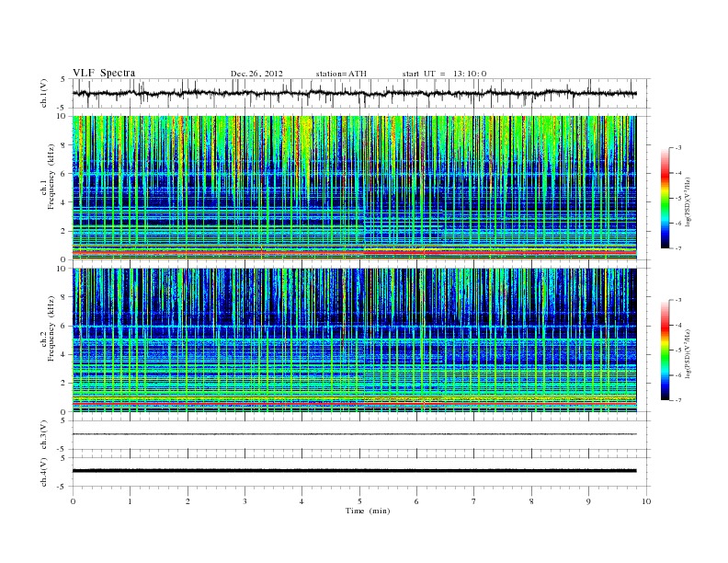Image resolution: width=728 pixels, height=563 pixels.
Task: Click the ch.1 "Frequency (kHz)" axis label
Action: (51, 177)
